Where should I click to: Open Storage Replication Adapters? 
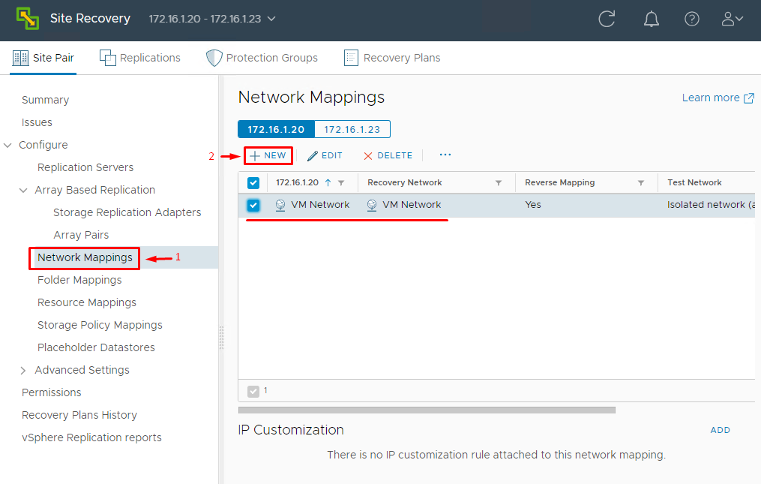click(127, 213)
